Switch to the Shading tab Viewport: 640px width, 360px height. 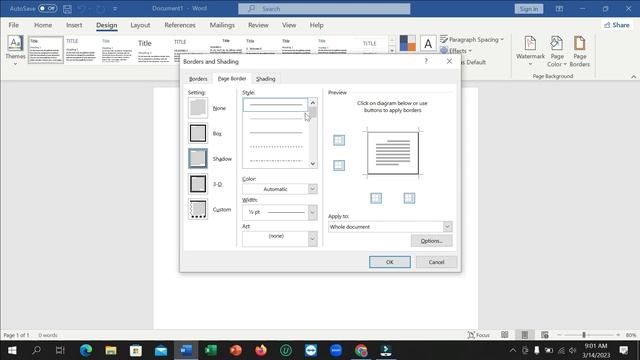click(x=266, y=79)
